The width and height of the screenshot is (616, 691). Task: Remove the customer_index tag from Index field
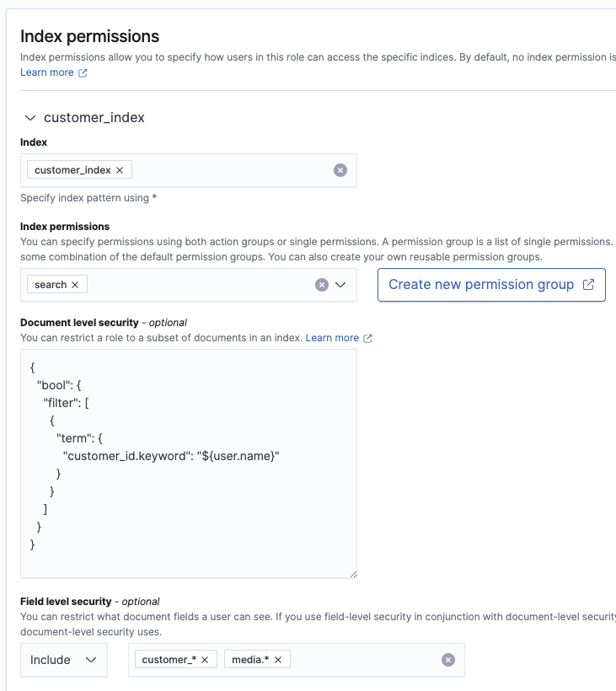120,170
